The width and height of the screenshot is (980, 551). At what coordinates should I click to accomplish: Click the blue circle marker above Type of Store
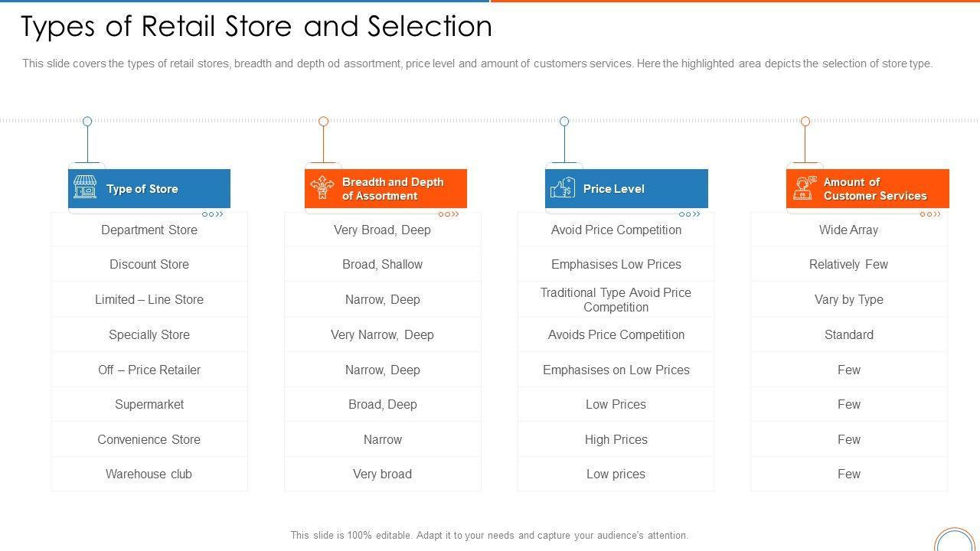(87, 121)
